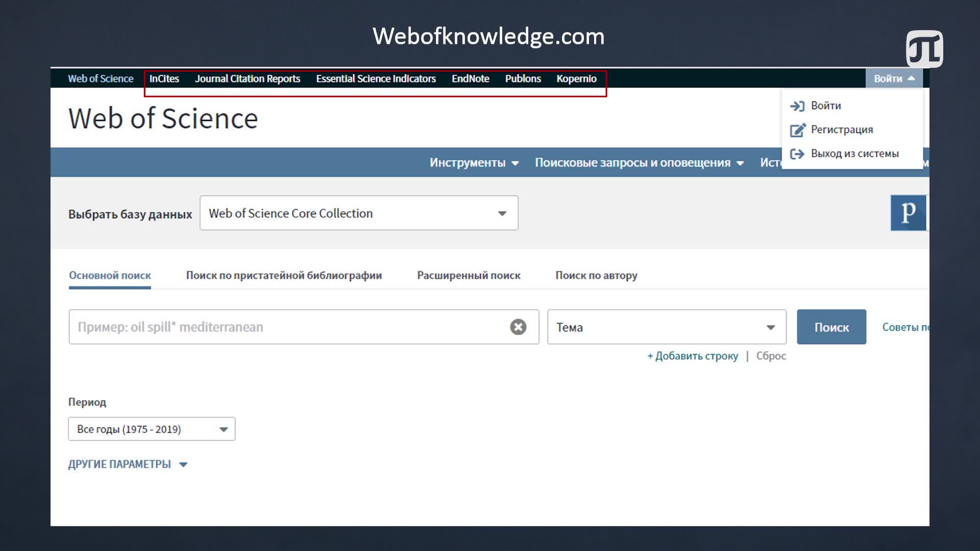Viewport: 980px width, 551px height.
Task: Switch to Поиск по автору tab
Action: tap(596, 275)
